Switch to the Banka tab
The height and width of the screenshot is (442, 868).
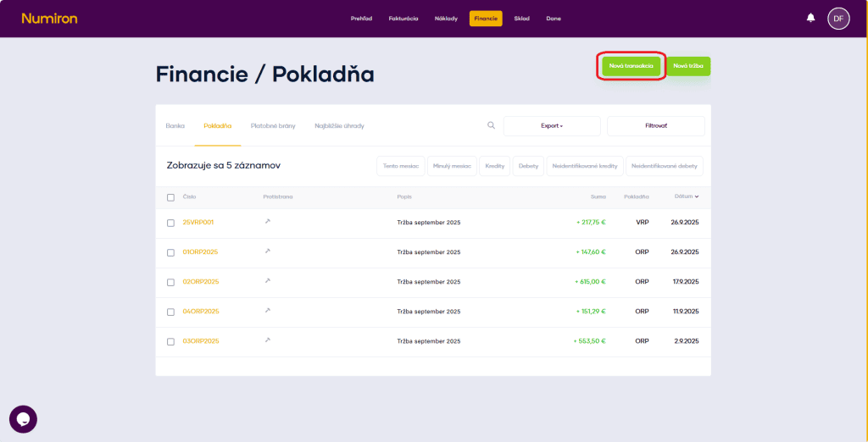coord(175,126)
